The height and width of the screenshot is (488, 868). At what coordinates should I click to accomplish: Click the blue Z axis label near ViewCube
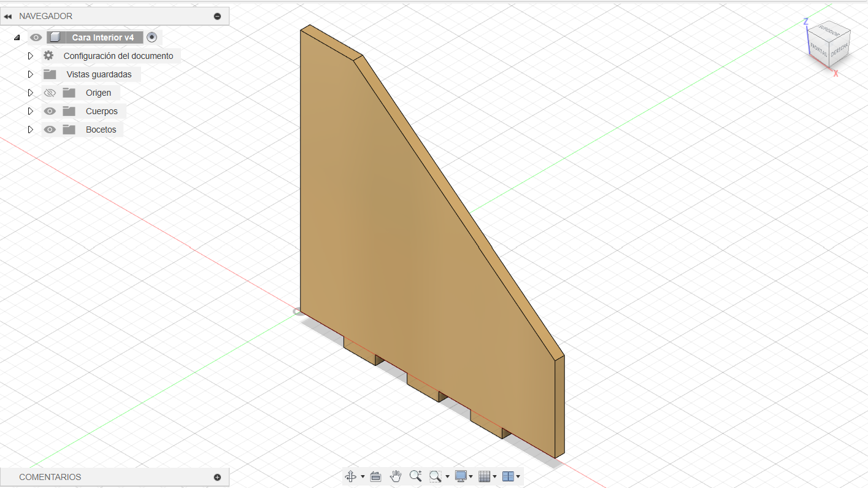click(805, 21)
